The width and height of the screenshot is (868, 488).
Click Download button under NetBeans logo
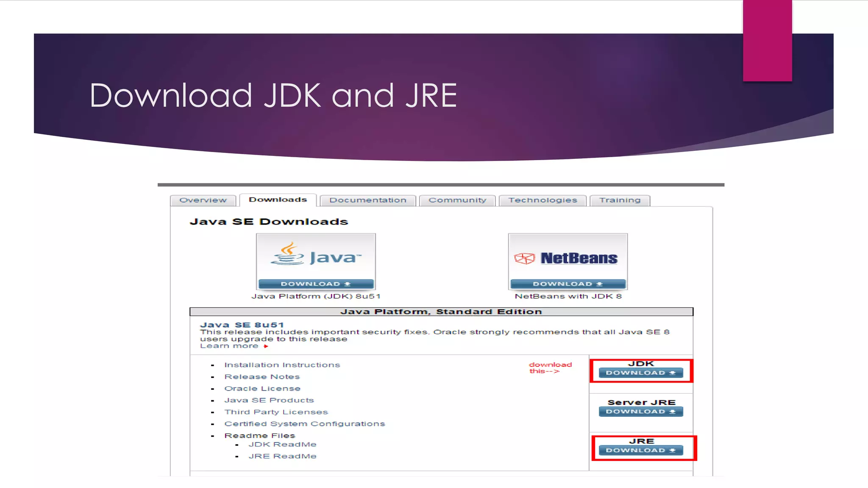568,284
